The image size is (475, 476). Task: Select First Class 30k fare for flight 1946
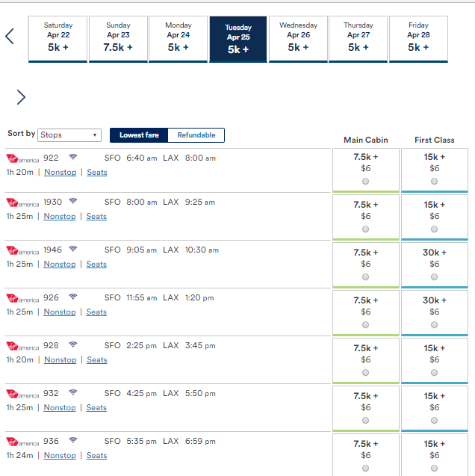click(434, 276)
